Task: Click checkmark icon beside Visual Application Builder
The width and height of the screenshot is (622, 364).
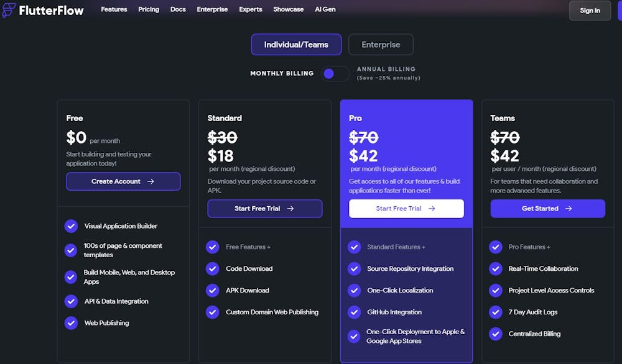Action: (71, 226)
